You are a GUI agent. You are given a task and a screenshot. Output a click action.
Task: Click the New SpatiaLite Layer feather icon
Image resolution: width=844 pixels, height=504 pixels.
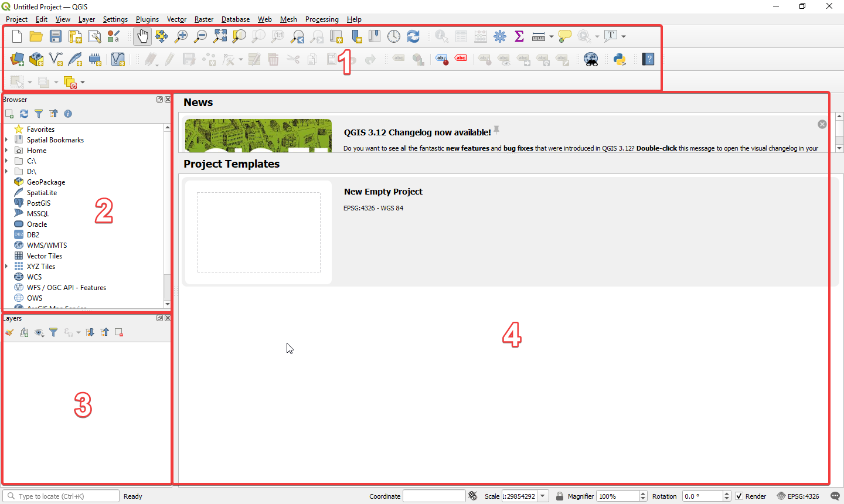click(75, 59)
